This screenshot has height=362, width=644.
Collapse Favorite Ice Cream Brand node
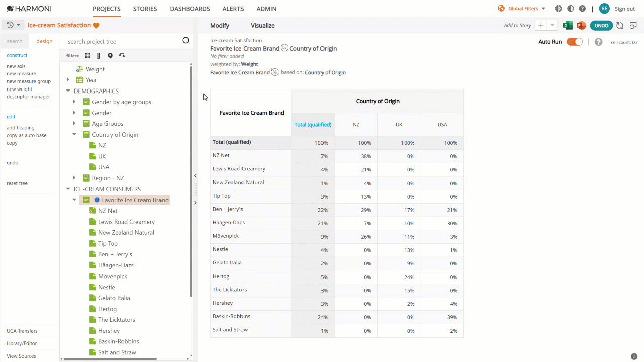pyautogui.click(x=74, y=200)
